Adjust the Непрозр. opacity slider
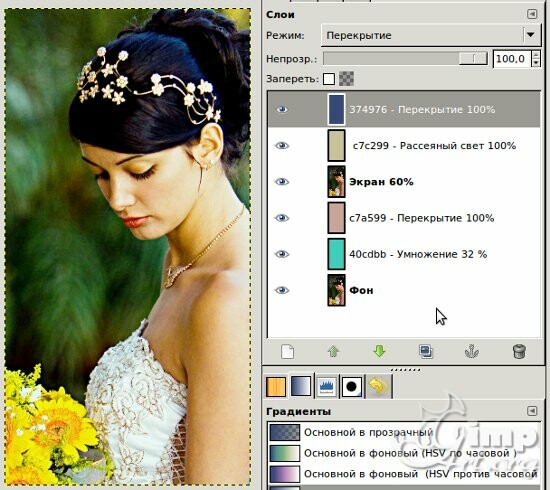The width and height of the screenshot is (550, 490). coord(405,59)
